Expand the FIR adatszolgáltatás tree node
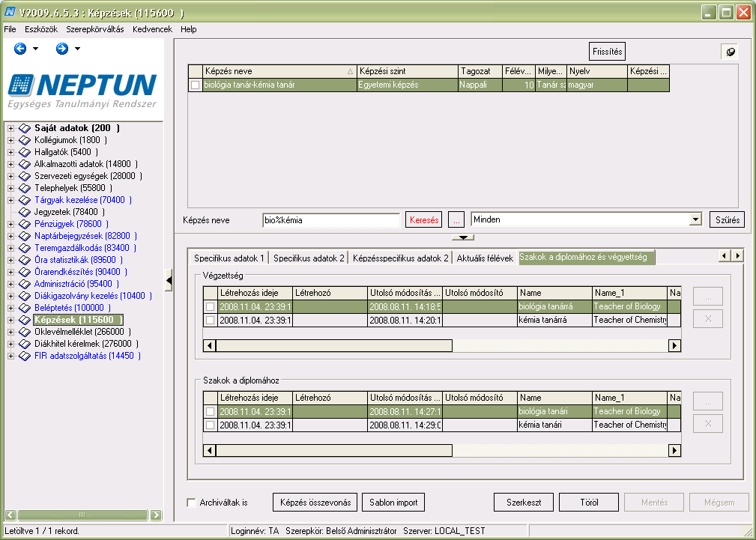756x540 pixels. 10,357
